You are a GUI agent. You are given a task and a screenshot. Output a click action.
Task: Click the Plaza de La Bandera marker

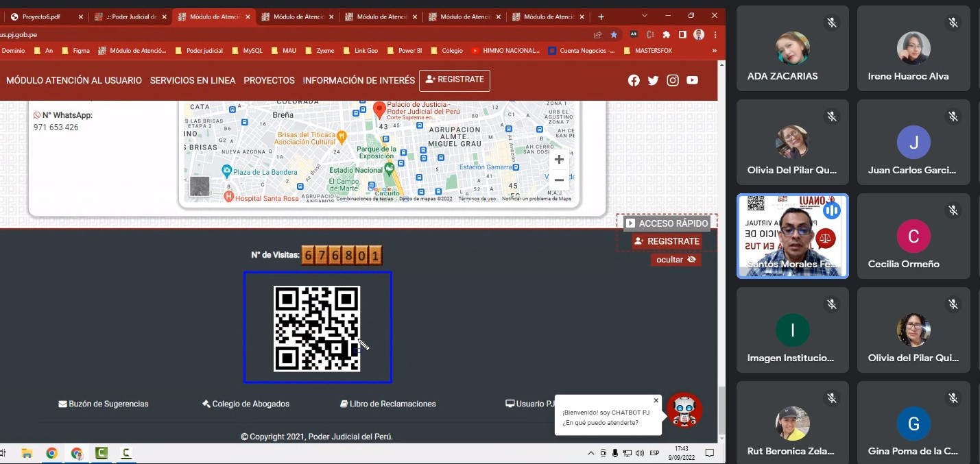[x=226, y=171]
